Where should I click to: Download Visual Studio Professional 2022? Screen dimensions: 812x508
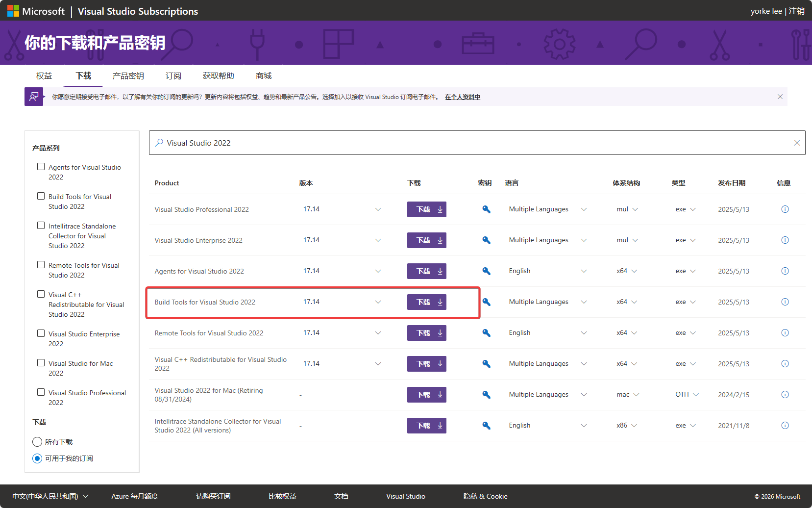click(x=427, y=209)
